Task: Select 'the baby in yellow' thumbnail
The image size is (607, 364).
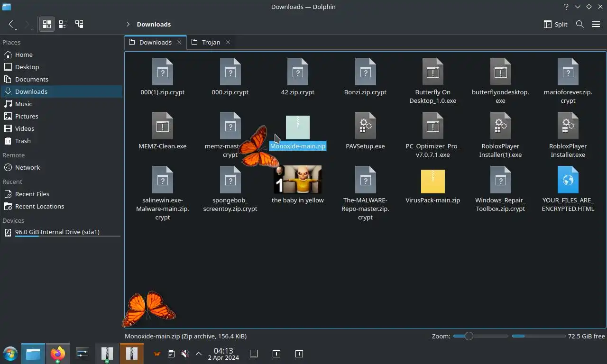Action: (x=298, y=180)
